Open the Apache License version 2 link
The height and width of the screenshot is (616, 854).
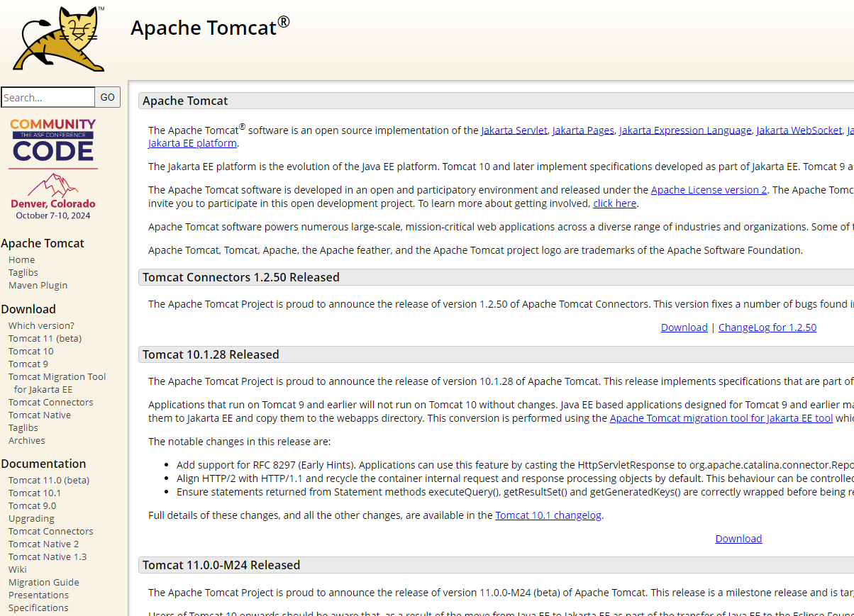(709, 190)
